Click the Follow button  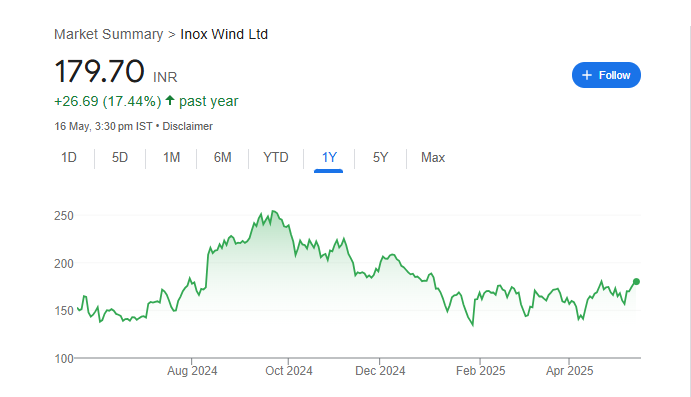click(x=606, y=75)
